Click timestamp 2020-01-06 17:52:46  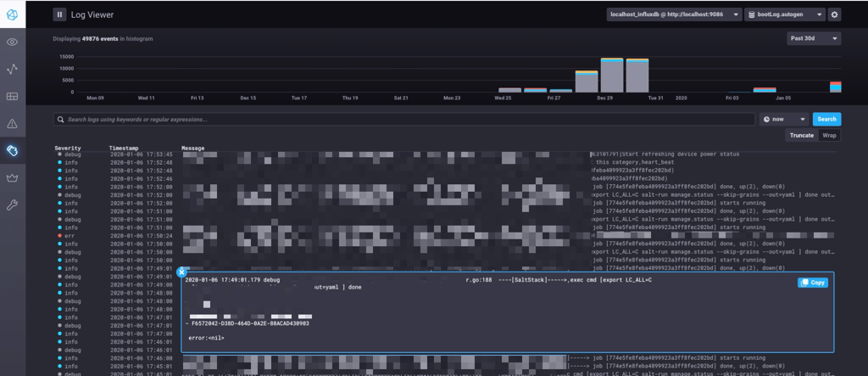pos(142,179)
